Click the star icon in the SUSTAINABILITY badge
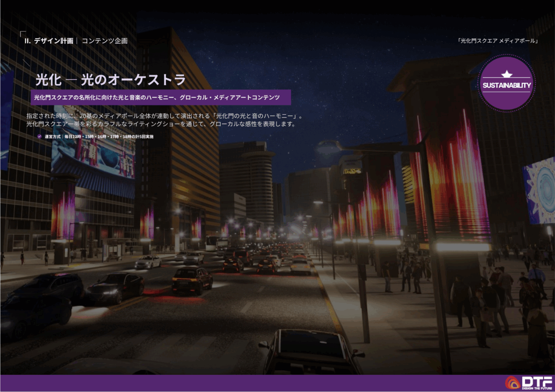 [x=507, y=74]
